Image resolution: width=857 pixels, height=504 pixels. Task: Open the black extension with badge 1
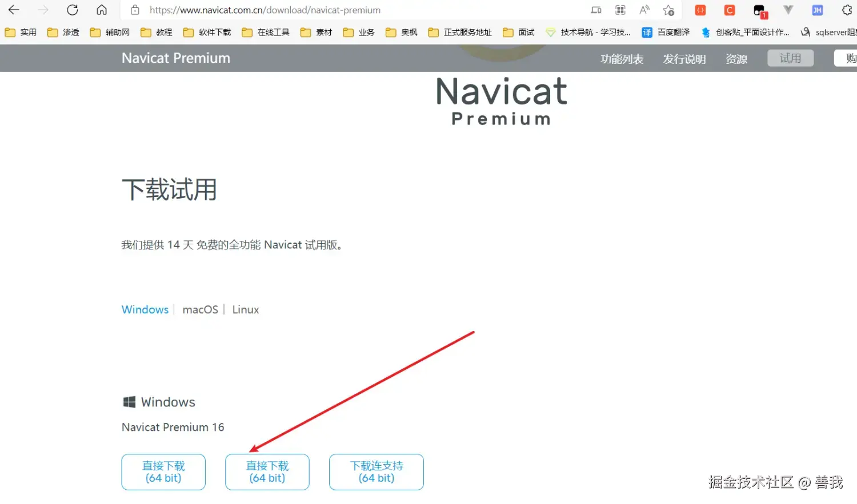(760, 10)
